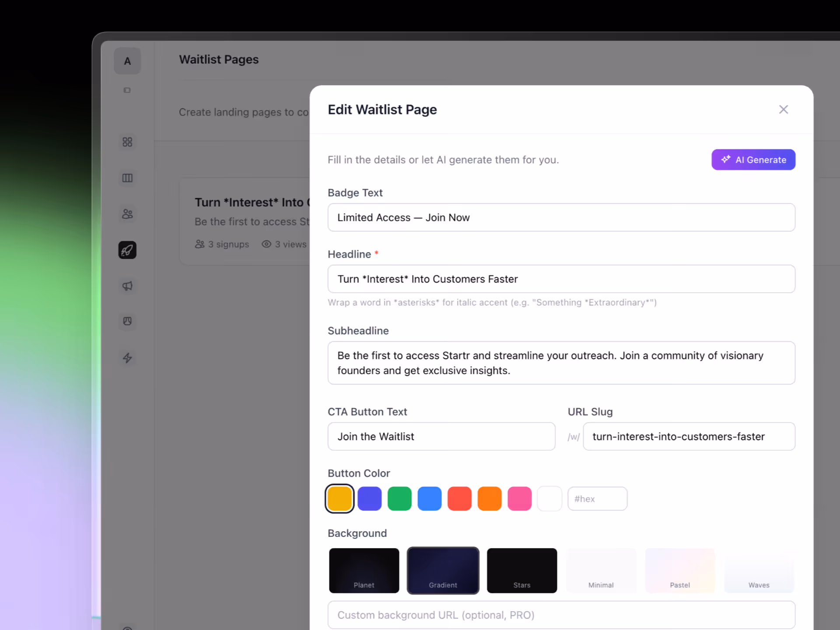Select the Pastel background thumbnail
This screenshot has height=630, width=840.
point(680,570)
